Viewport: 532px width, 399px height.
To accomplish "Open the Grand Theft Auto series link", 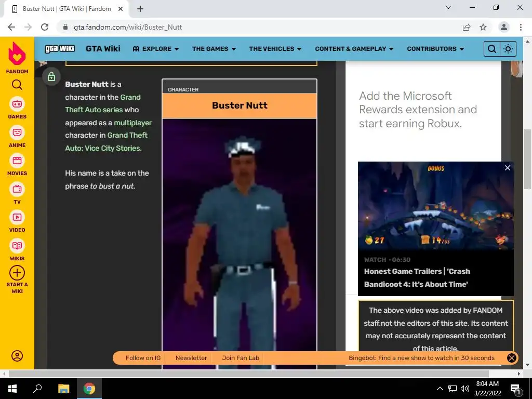I will click(x=103, y=103).
